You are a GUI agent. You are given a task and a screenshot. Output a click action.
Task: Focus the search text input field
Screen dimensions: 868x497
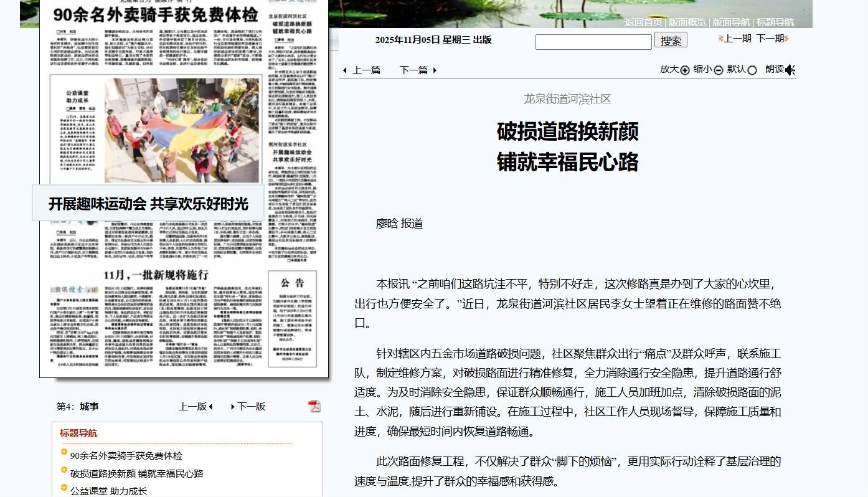tap(593, 42)
